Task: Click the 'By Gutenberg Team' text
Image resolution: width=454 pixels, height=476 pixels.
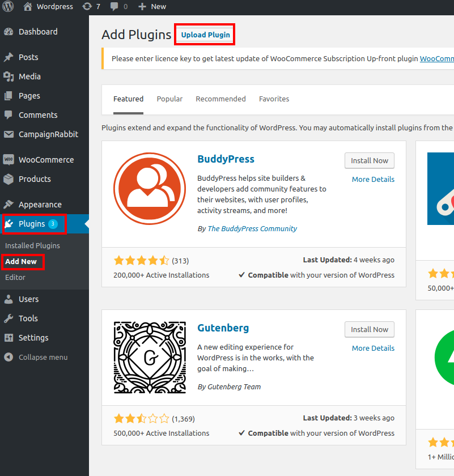Action: tap(229, 386)
